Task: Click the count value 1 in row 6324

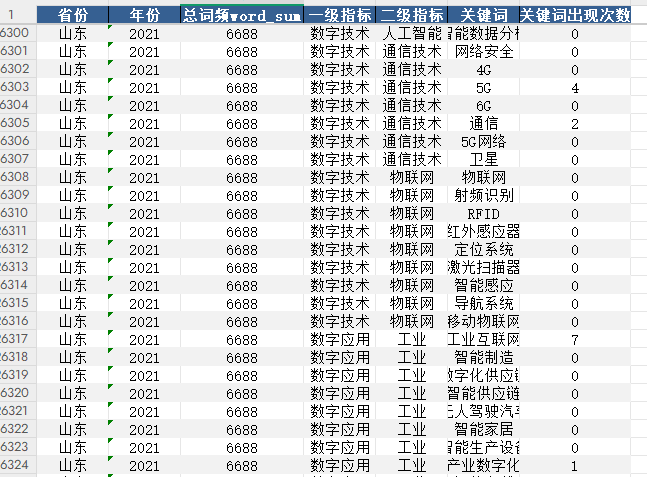Action: (x=575, y=465)
